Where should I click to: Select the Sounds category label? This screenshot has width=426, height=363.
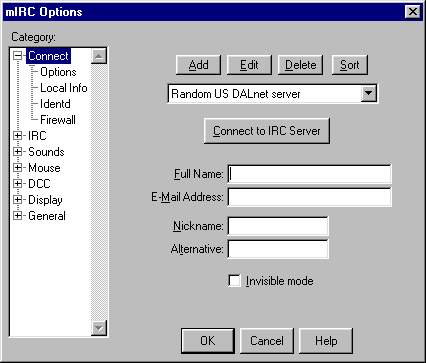point(46,152)
